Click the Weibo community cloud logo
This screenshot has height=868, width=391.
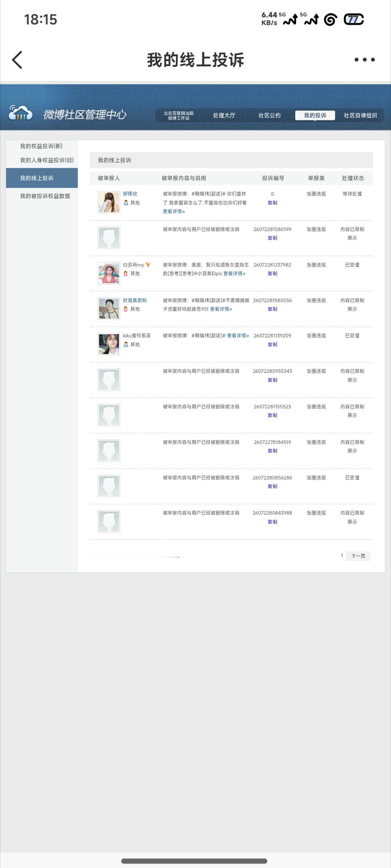pyautogui.click(x=21, y=113)
